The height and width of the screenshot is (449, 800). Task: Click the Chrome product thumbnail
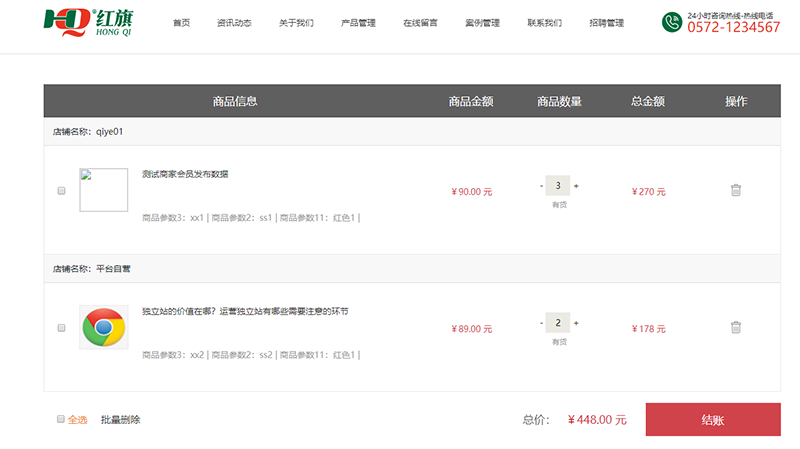pyautogui.click(x=103, y=327)
